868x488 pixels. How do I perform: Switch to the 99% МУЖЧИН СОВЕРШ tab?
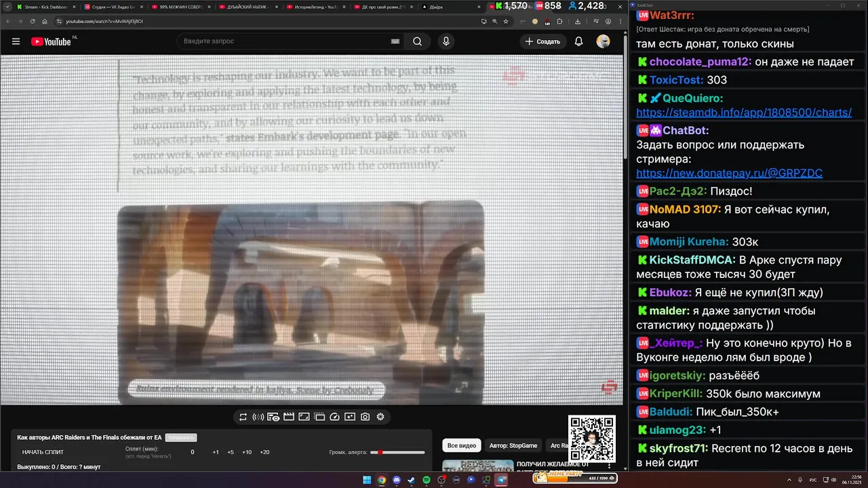click(x=180, y=7)
